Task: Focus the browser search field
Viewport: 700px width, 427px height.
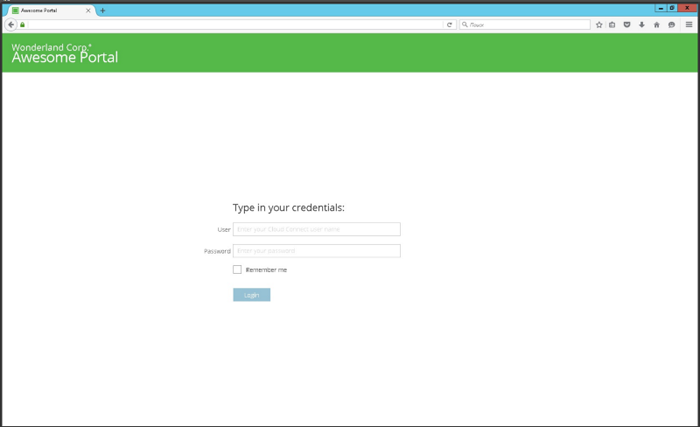Action: [525, 25]
